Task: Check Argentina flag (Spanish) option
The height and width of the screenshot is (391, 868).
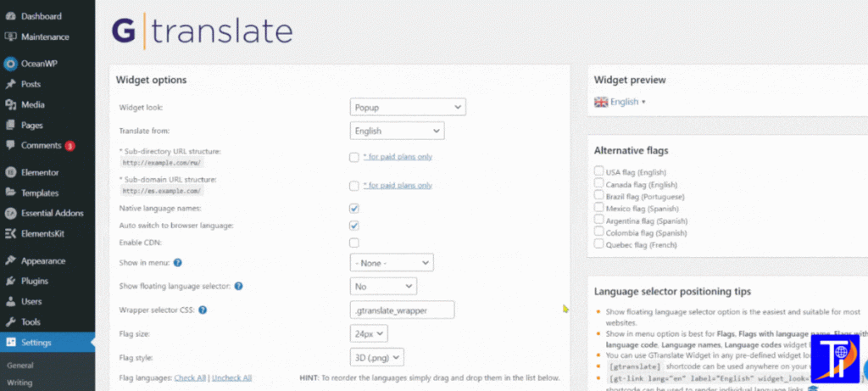Action: click(598, 220)
